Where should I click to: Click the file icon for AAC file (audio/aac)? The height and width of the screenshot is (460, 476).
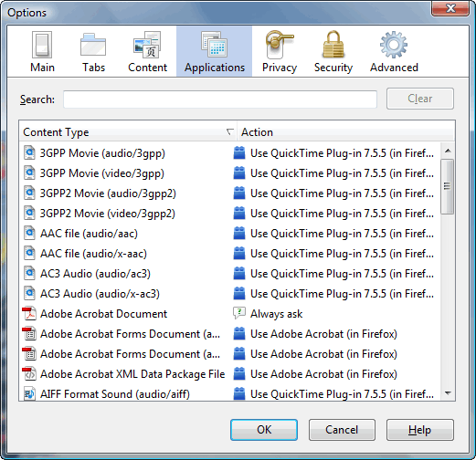click(29, 234)
